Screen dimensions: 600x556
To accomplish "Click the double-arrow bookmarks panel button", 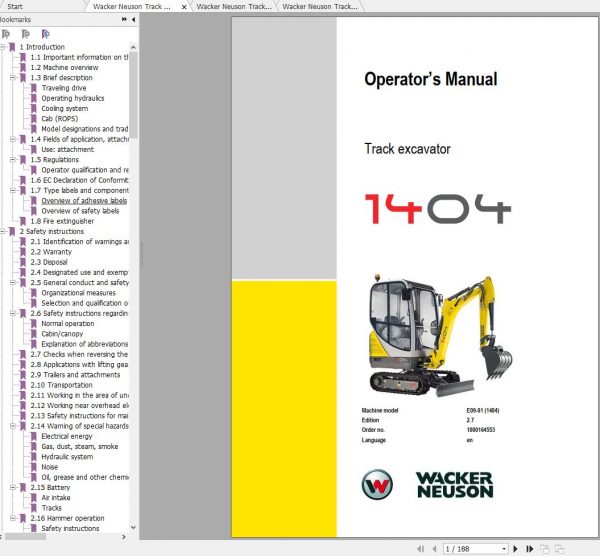I will pos(124,19).
